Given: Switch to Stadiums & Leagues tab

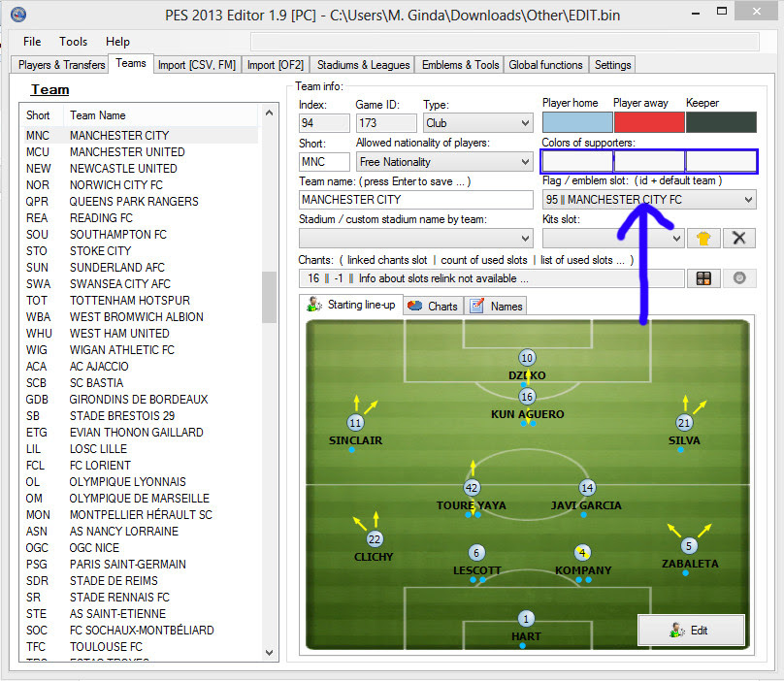Looking at the screenshot, I should click(364, 65).
